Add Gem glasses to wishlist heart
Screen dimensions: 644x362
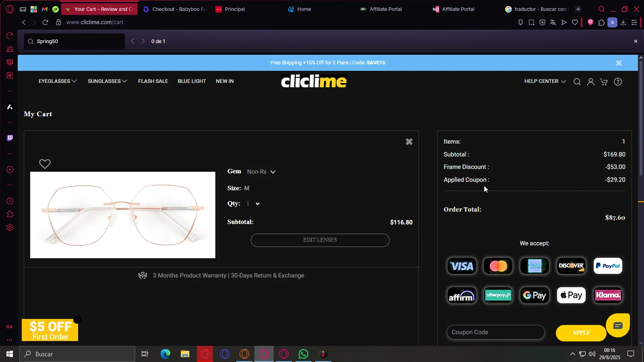click(45, 164)
